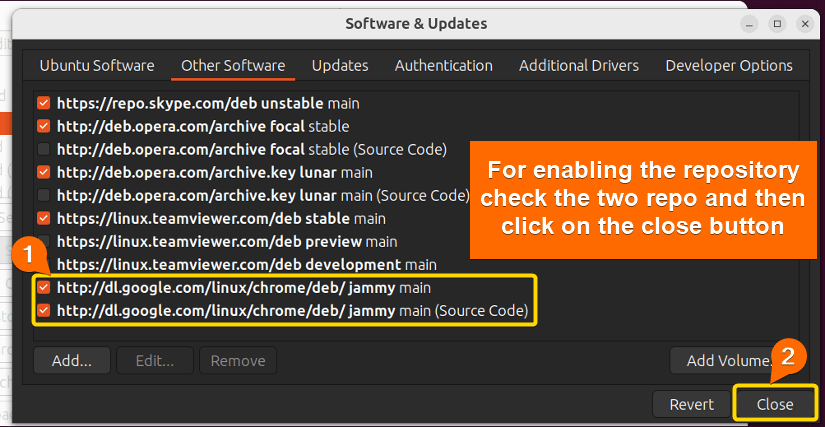Select the repo.skype.com/deb unstable row text

tap(208, 103)
